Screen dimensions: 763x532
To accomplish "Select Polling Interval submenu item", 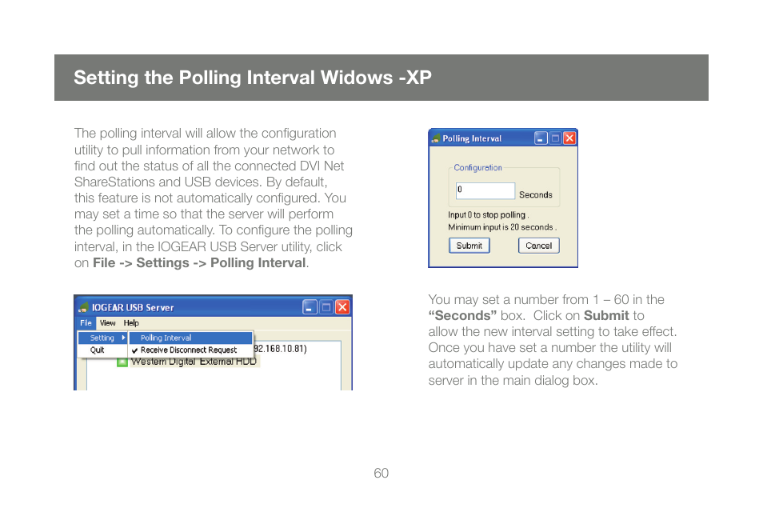I will coord(190,338).
